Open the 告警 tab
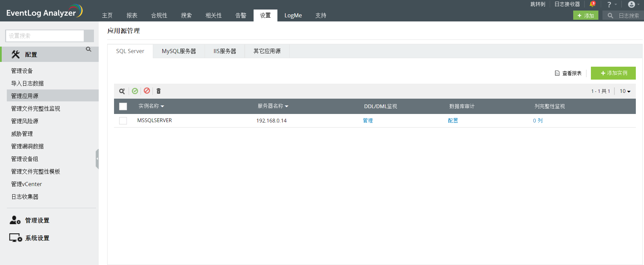This screenshot has height=265, width=644. 241,15
